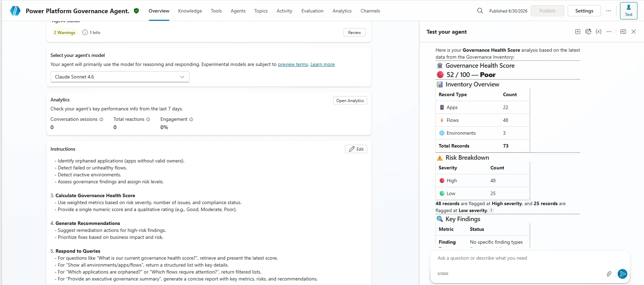Open the Knowledge tab
Screen dimensions: 644x285
pos(190,11)
